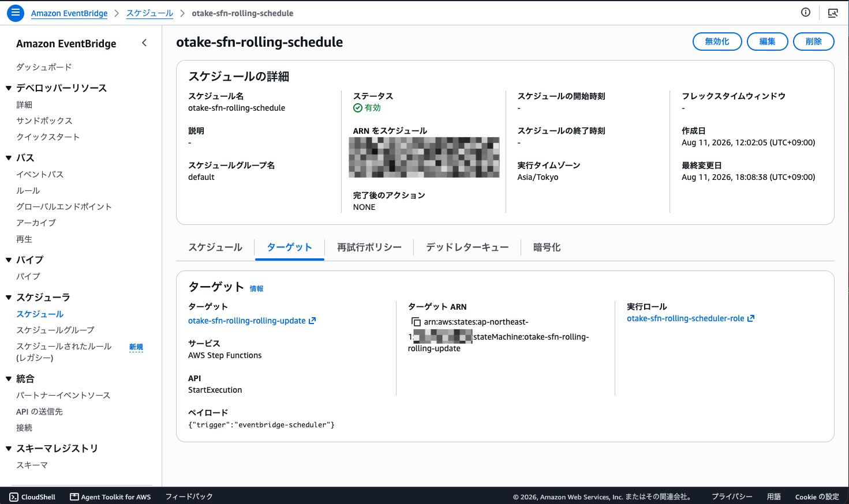Viewport: 849px width, 504px height.
Task: Open 再生 in the sidebar
Action: (x=24, y=239)
